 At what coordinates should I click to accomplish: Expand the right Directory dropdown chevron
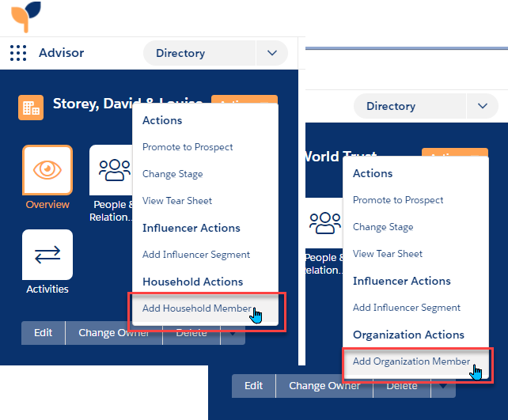[483, 106]
